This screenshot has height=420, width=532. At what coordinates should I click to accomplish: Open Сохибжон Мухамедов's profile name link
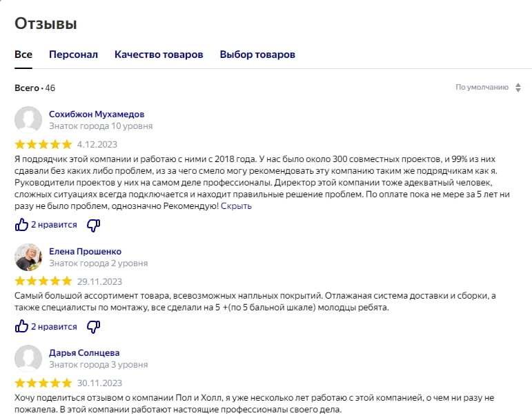[97, 114]
